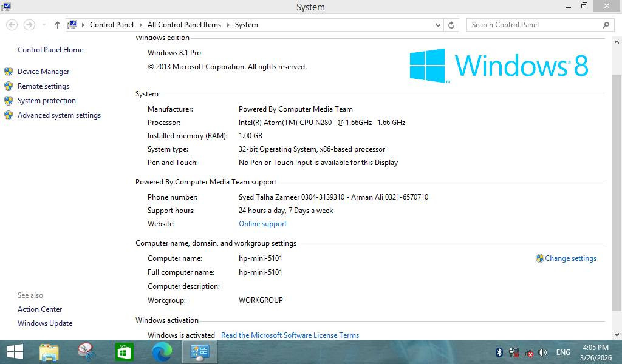Check the network status tray icon
622x364 pixels.
tap(528, 352)
